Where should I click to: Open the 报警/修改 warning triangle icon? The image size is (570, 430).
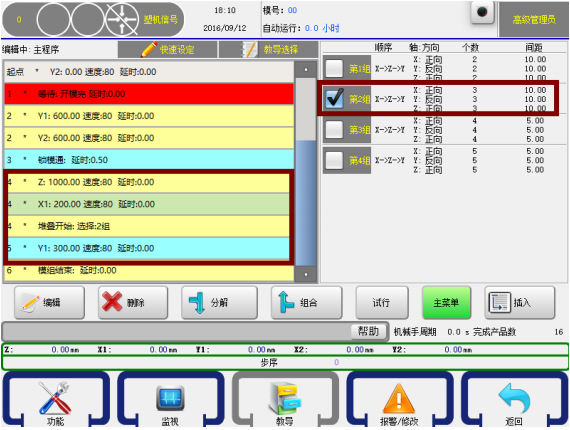click(399, 399)
